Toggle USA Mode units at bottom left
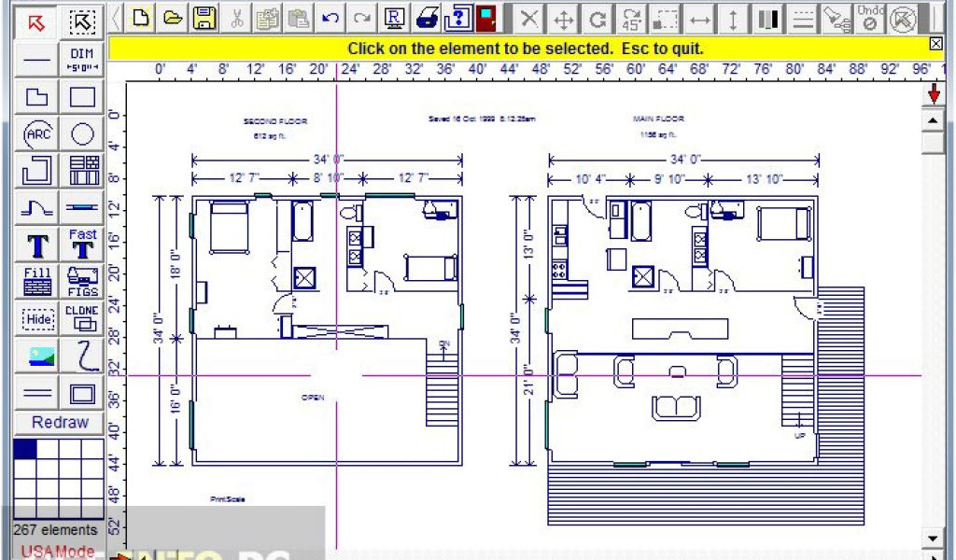Viewport: 956px width, 560px height. (58, 551)
